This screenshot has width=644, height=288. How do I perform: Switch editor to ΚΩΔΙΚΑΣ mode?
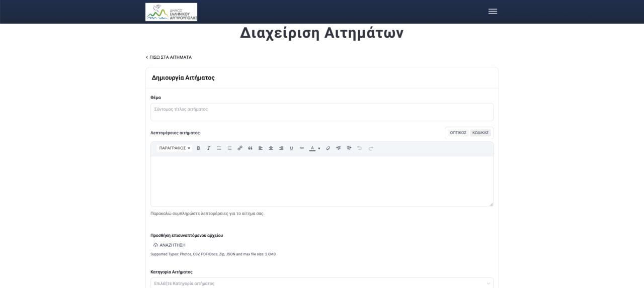(x=480, y=133)
